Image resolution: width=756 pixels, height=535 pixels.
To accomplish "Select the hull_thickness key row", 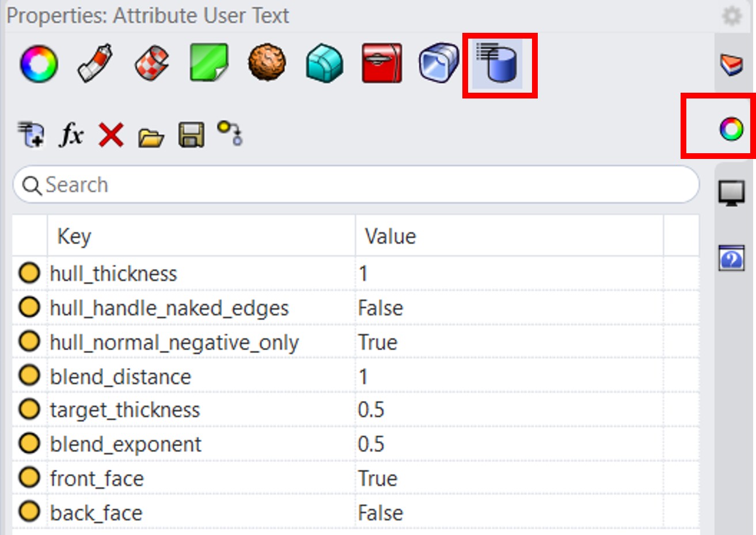I will pos(113,274).
